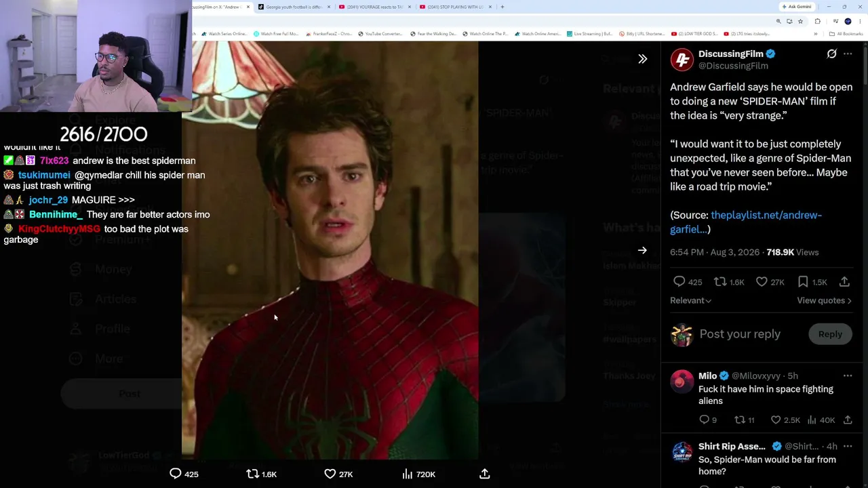This screenshot has width=868, height=488.
Task: Open theplaylist.net source link
Action: (x=746, y=222)
